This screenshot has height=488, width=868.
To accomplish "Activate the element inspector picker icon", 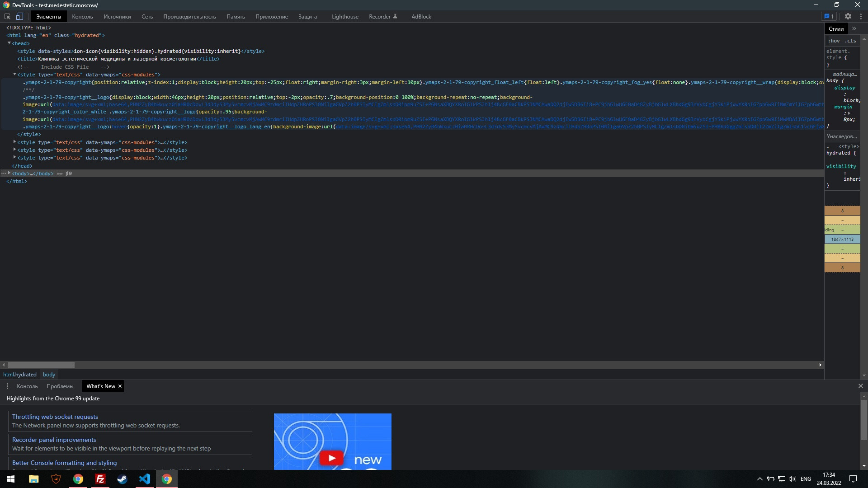I will pos(7,17).
